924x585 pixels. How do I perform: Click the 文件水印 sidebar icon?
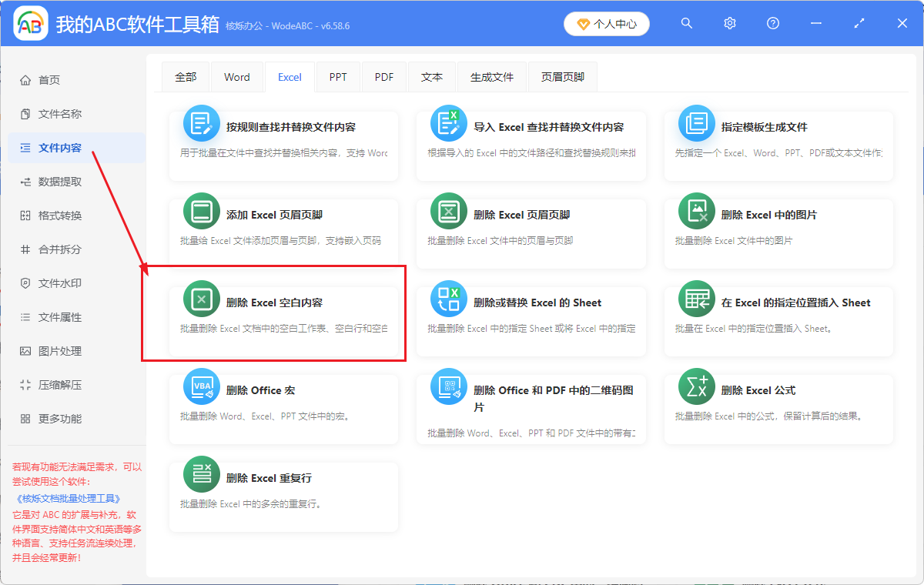pyautogui.click(x=26, y=282)
